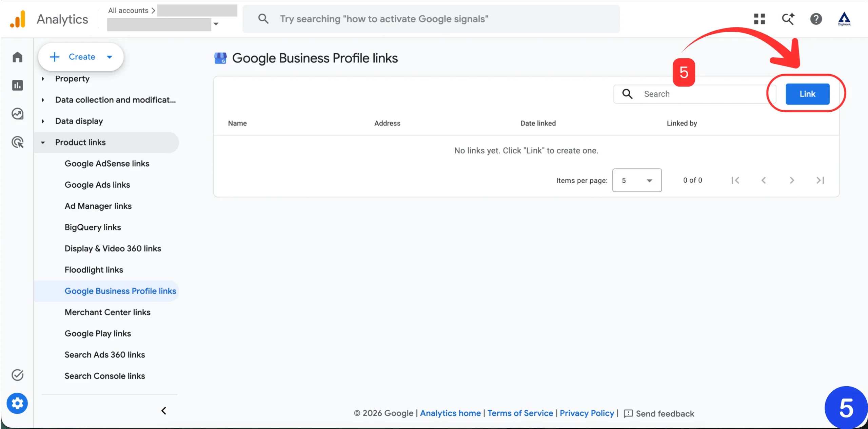This screenshot has width=868, height=429.
Task: Expand Data collection and modification section
Action: [x=115, y=100]
